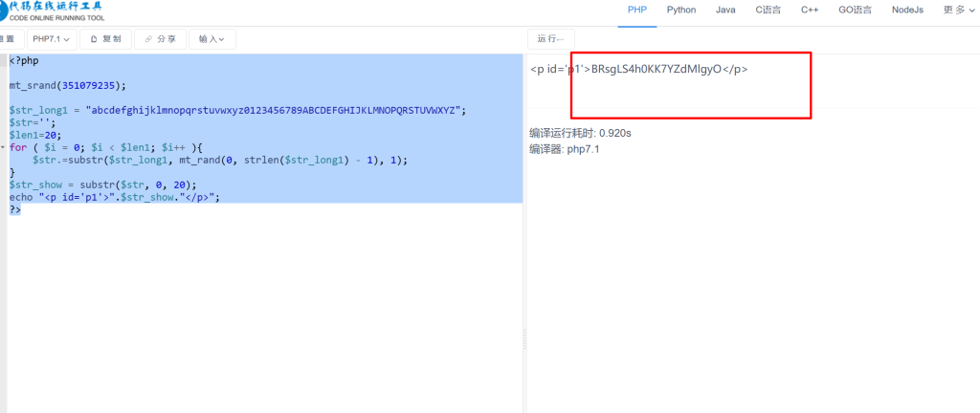Open the PHP7.1 version dropdown

coord(52,39)
